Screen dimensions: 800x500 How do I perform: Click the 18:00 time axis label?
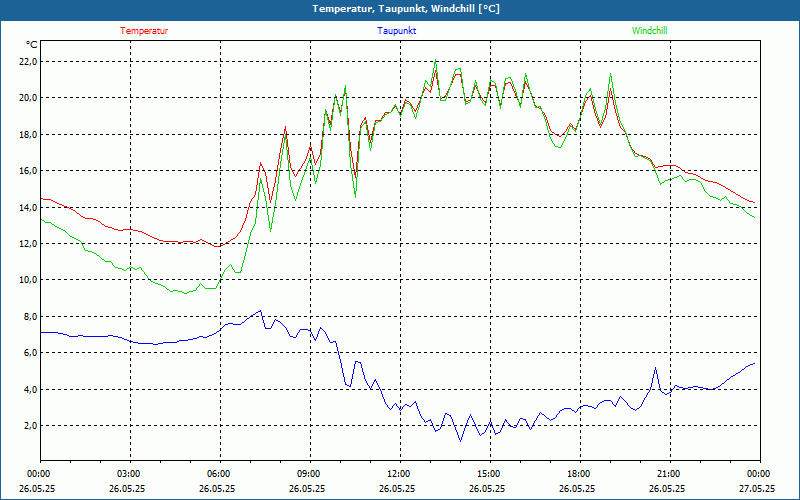pyautogui.click(x=580, y=474)
